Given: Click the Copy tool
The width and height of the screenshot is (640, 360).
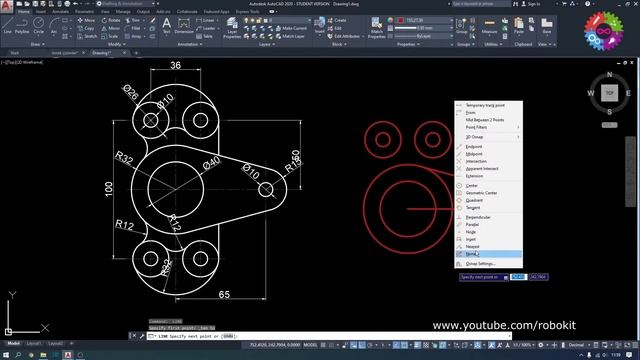Looking at the screenshot, I should [86, 28].
